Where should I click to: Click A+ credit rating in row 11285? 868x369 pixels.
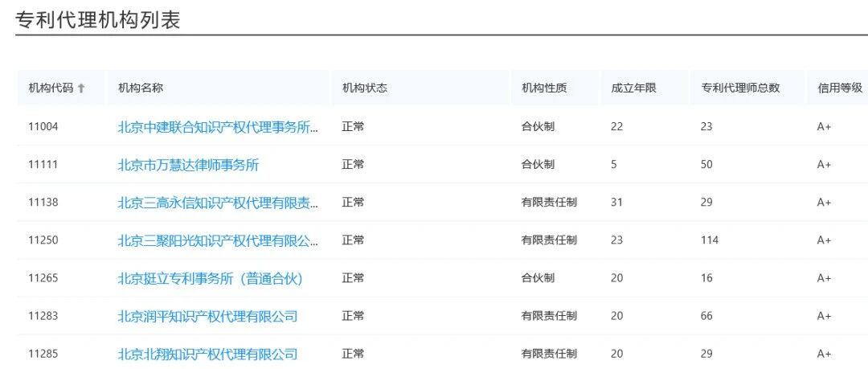825,354
